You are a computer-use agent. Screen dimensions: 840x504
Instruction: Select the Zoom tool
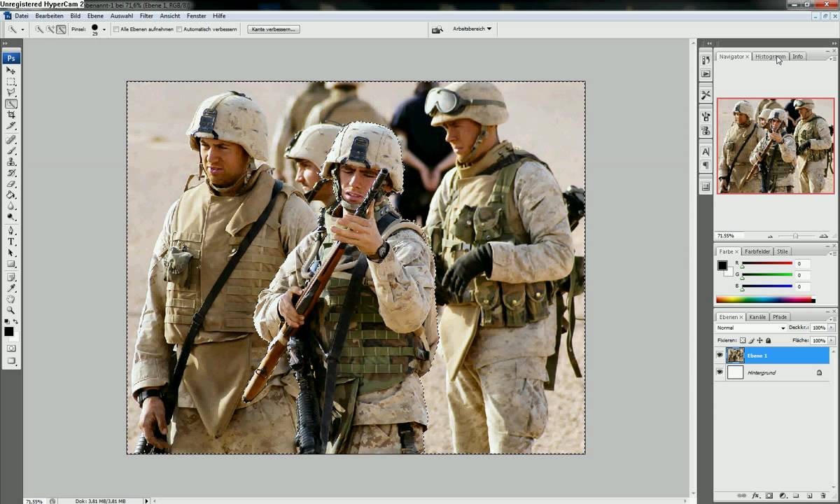11,310
